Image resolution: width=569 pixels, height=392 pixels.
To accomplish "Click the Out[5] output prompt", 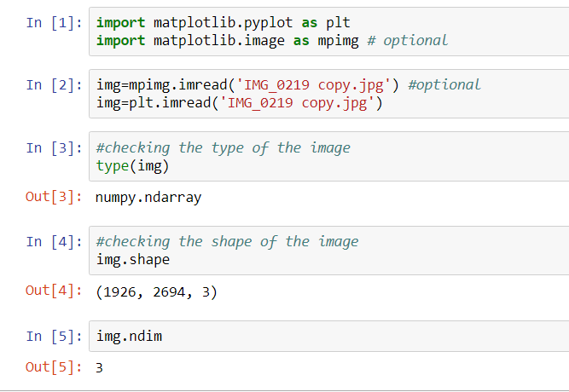I will click(x=54, y=367).
